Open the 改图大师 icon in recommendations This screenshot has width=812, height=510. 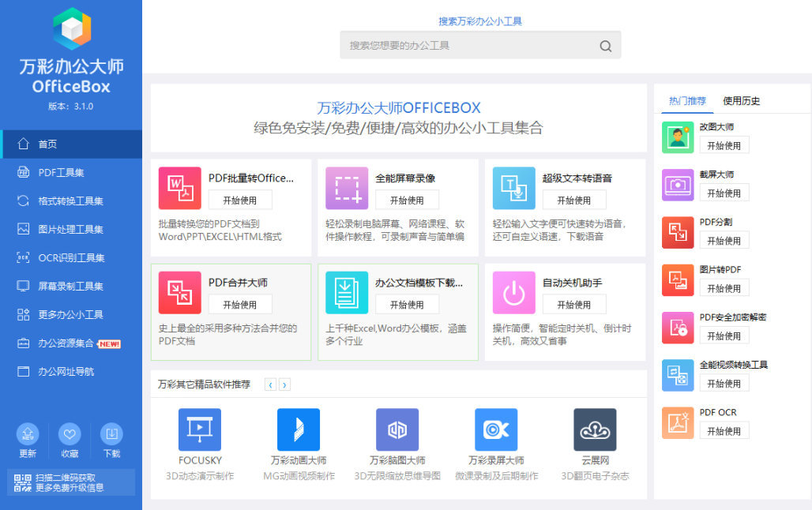(x=678, y=137)
